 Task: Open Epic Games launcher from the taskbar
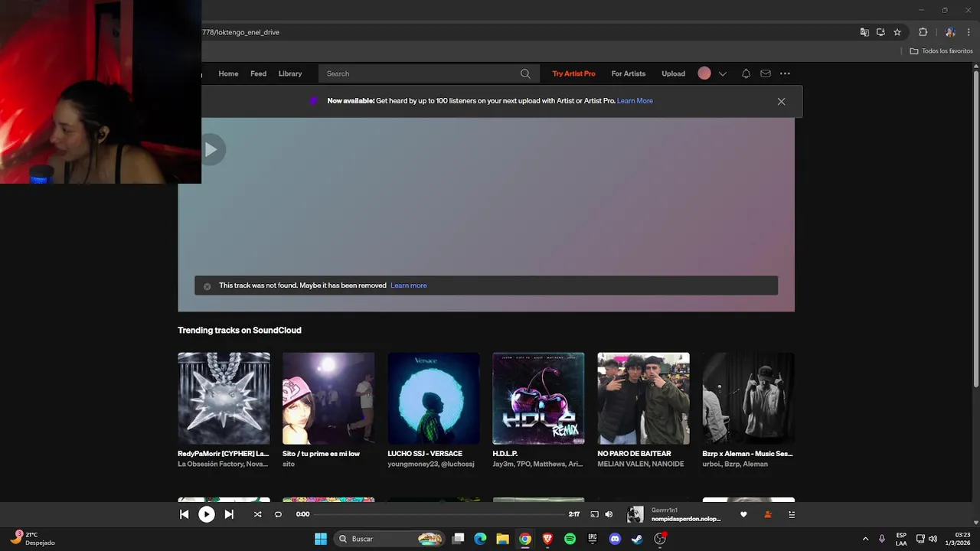592,539
